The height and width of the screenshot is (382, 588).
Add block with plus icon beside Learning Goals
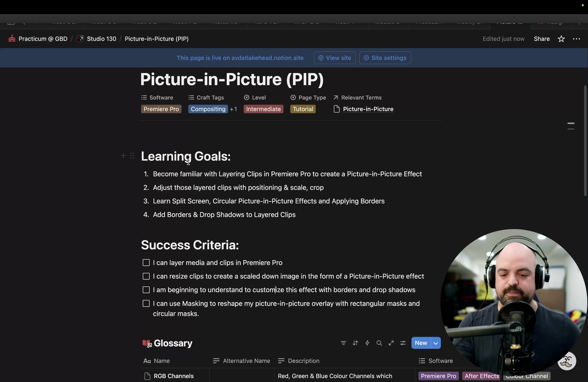click(x=123, y=156)
